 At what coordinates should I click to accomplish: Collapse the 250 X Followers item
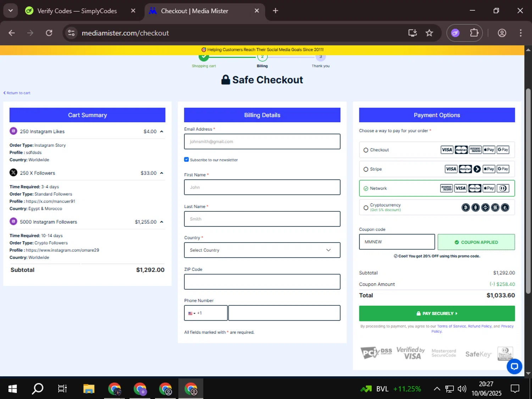coord(162,173)
